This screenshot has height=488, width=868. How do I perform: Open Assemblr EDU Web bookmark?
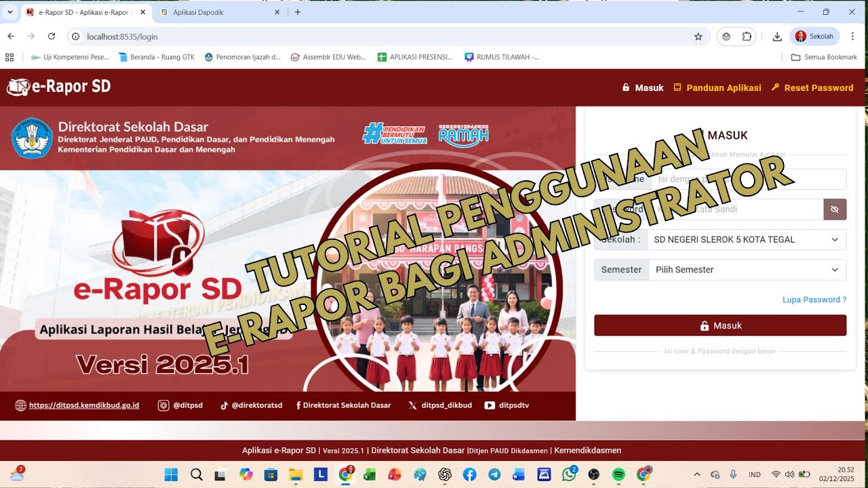[328, 57]
